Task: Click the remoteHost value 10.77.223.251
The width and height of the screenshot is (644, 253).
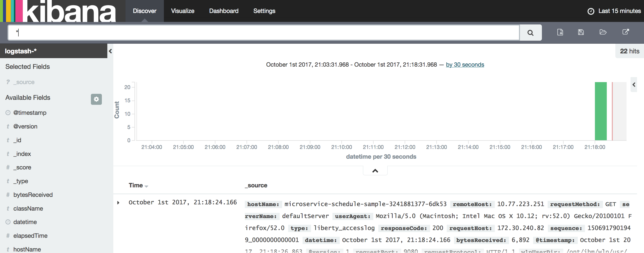Action: [520, 204]
